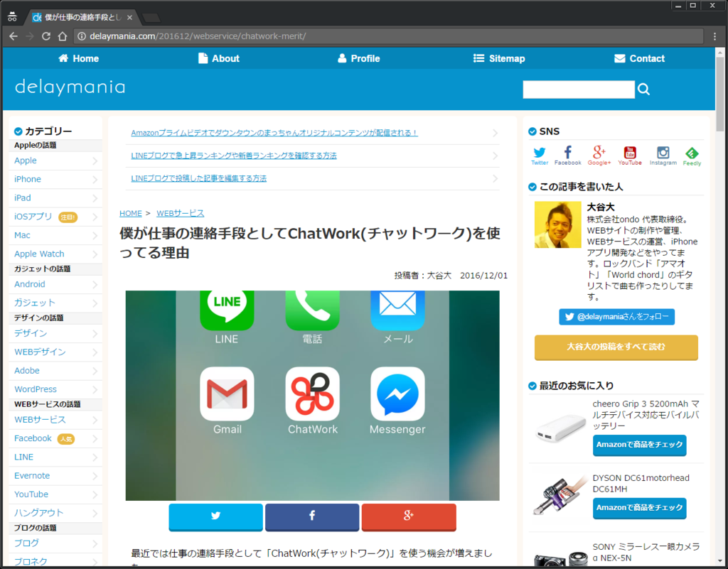The height and width of the screenshot is (569, 728).
Task: Open the iPhone category
Action: pos(55,179)
